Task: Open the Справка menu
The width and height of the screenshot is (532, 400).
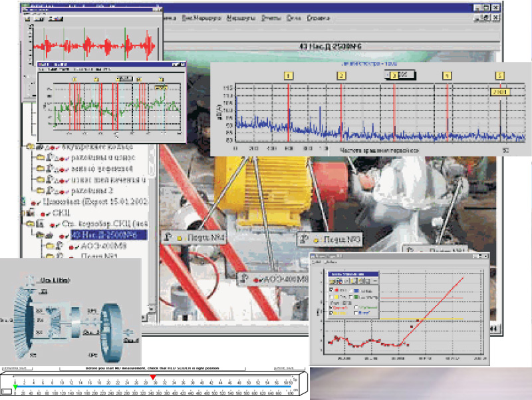Action: tap(319, 18)
